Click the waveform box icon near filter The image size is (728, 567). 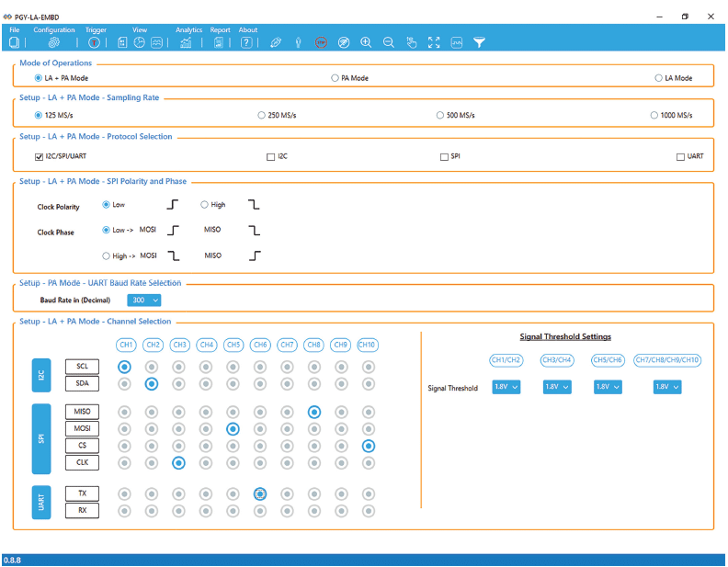tap(457, 42)
